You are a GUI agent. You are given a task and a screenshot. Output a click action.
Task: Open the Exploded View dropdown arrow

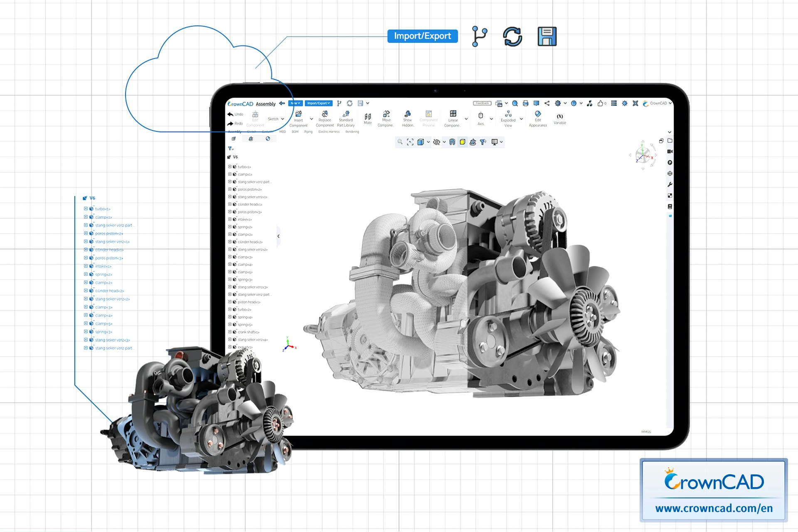click(521, 119)
